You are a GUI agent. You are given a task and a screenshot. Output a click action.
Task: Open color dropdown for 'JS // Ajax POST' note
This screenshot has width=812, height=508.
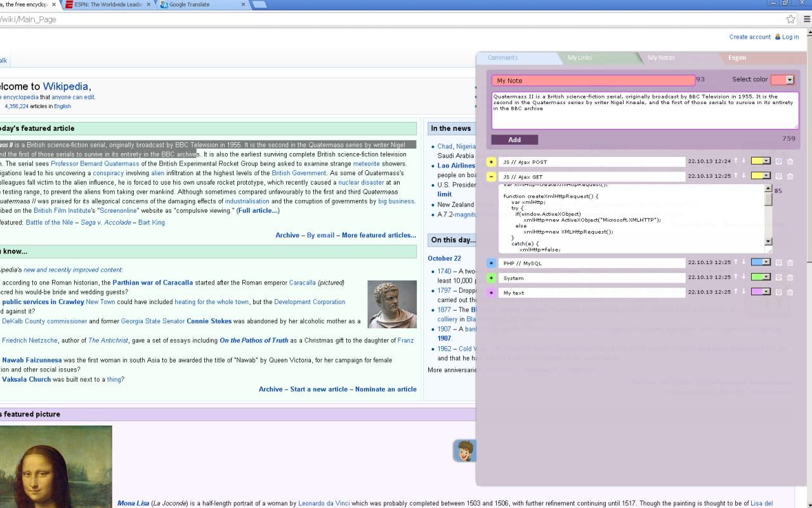click(761, 161)
